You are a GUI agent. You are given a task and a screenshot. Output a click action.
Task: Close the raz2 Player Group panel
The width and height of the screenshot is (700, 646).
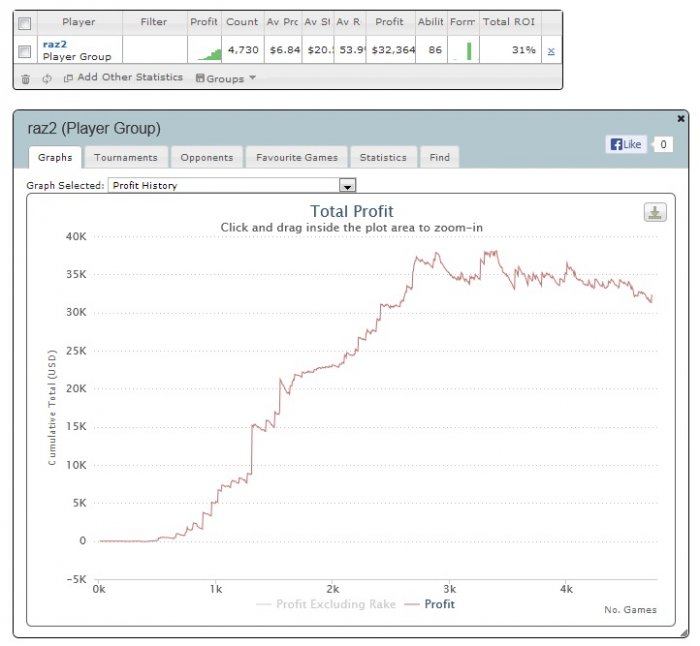point(681,118)
